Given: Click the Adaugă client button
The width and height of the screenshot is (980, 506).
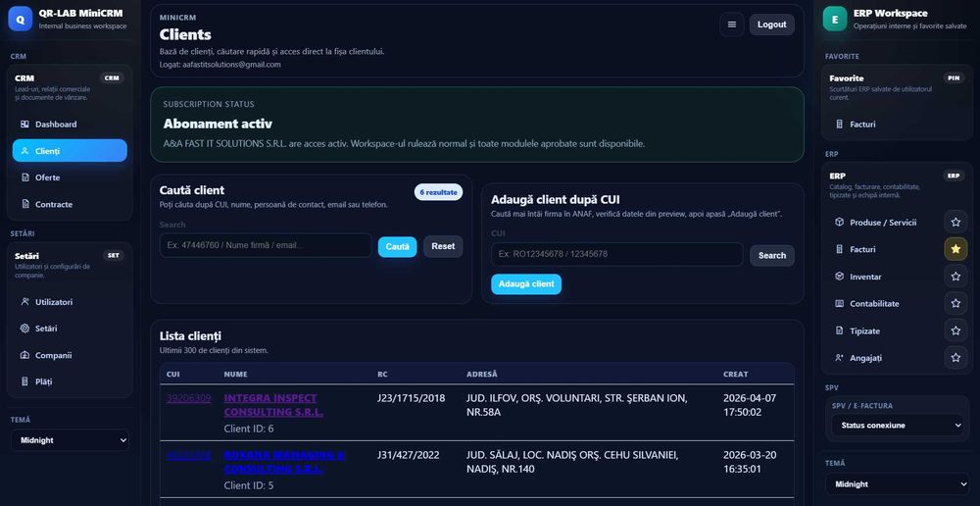Looking at the screenshot, I should point(526,284).
